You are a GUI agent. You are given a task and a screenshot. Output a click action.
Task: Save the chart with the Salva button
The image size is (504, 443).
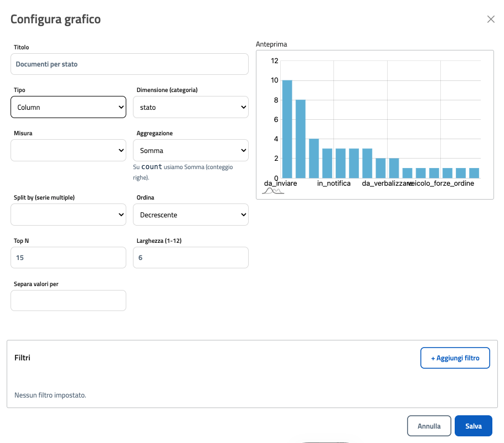tap(473, 426)
